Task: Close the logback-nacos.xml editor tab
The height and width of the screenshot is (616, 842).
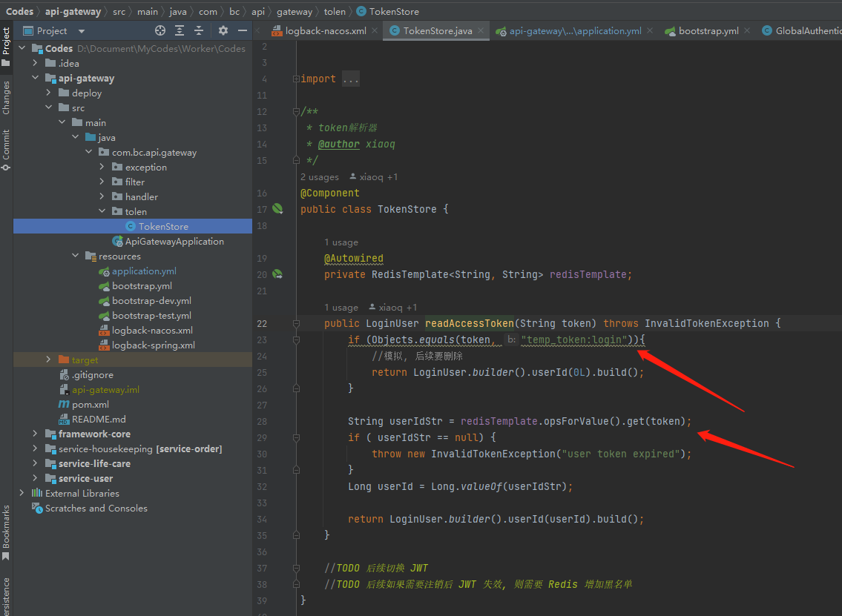Action: [375, 30]
